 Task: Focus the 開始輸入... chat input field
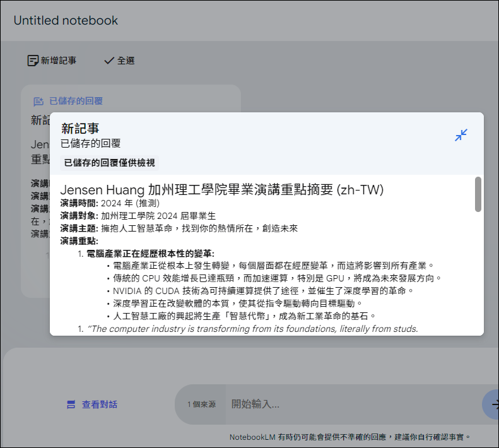coord(353,404)
